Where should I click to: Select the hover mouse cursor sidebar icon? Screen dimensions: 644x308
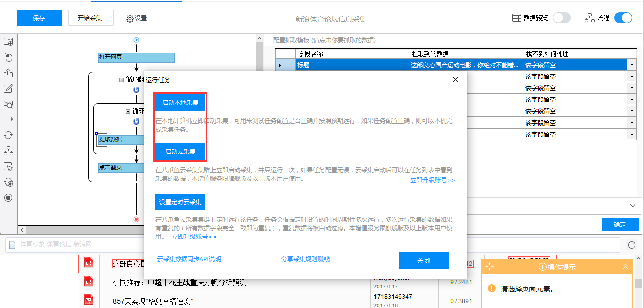point(8,166)
